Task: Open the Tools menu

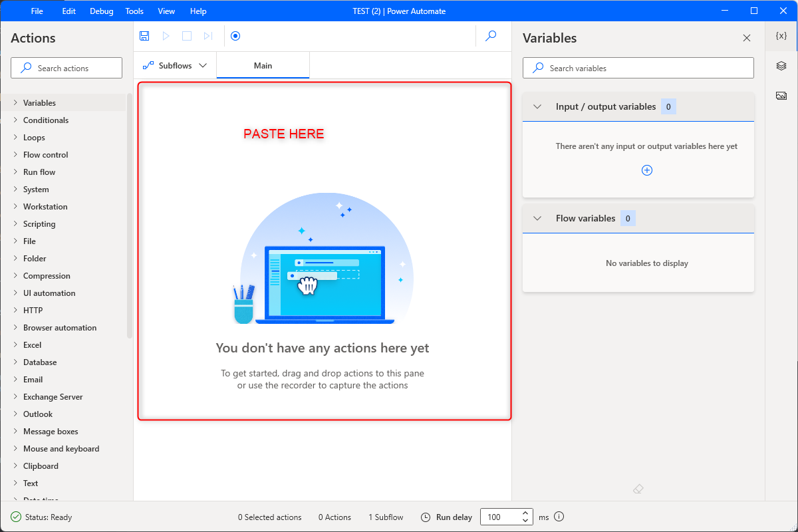Action: pos(134,11)
